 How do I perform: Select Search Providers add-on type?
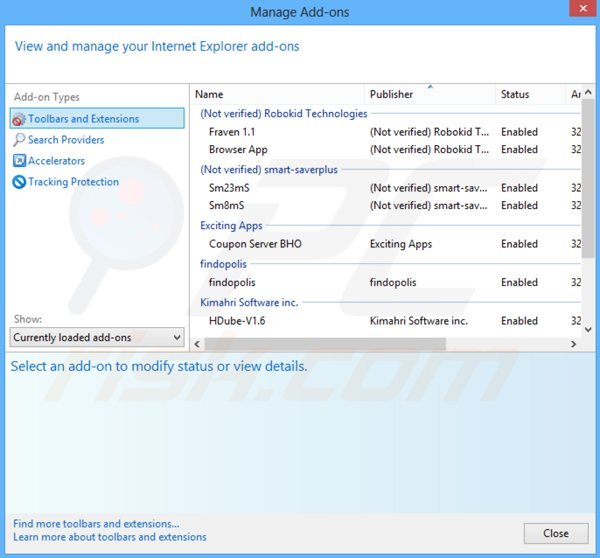[66, 140]
